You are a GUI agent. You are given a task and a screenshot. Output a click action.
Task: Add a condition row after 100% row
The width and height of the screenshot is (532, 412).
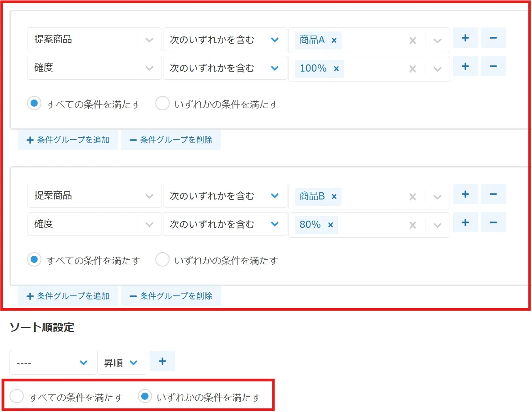(465, 66)
